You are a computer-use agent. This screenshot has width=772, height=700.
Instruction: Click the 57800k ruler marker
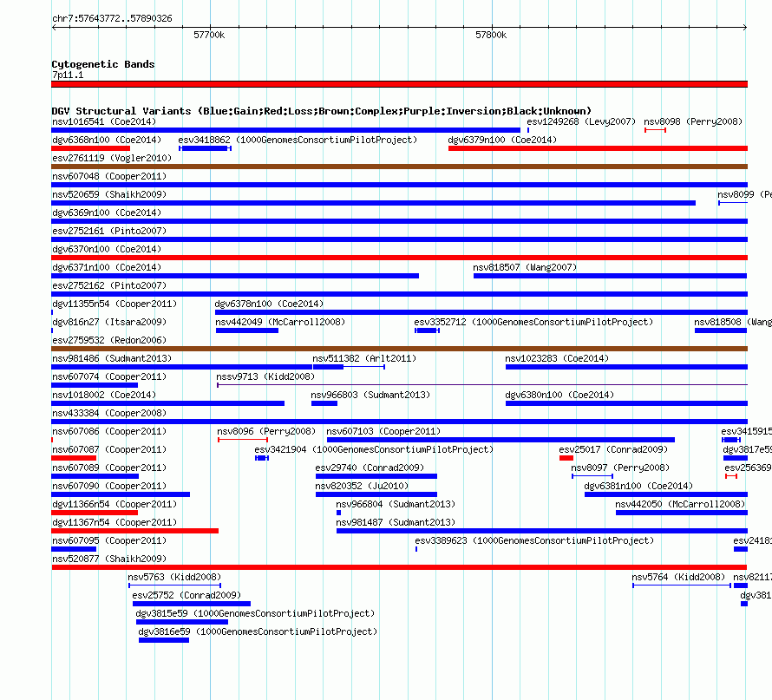click(491, 35)
